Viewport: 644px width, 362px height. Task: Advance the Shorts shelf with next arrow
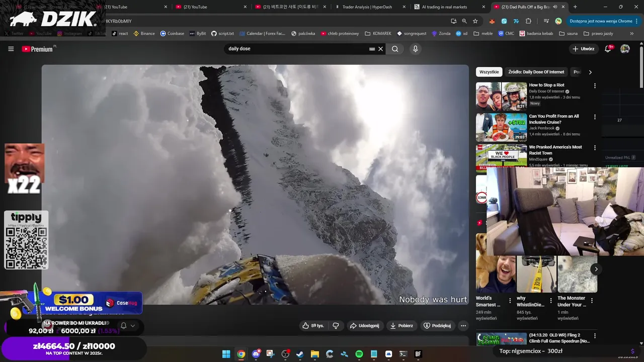pos(596,269)
